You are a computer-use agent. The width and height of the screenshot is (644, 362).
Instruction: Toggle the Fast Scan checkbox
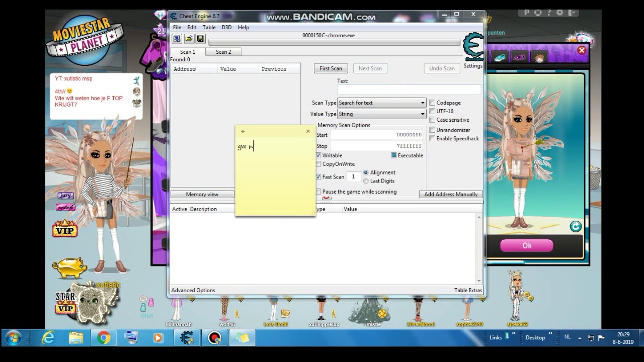[318, 177]
